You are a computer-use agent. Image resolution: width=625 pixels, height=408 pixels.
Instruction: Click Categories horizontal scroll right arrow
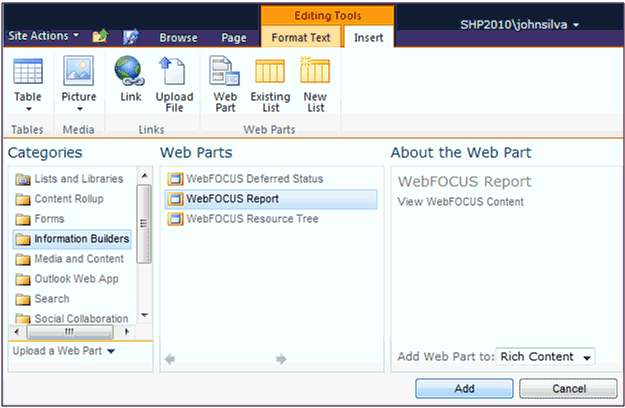pos(127,332)
